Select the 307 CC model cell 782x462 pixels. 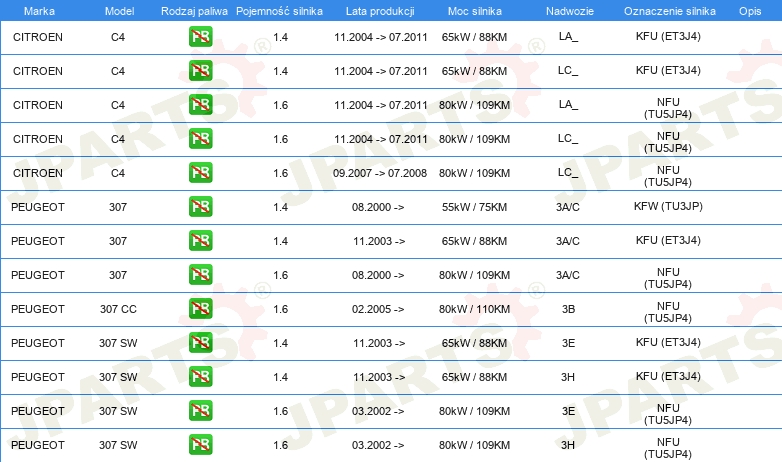(x=118, y=309)
